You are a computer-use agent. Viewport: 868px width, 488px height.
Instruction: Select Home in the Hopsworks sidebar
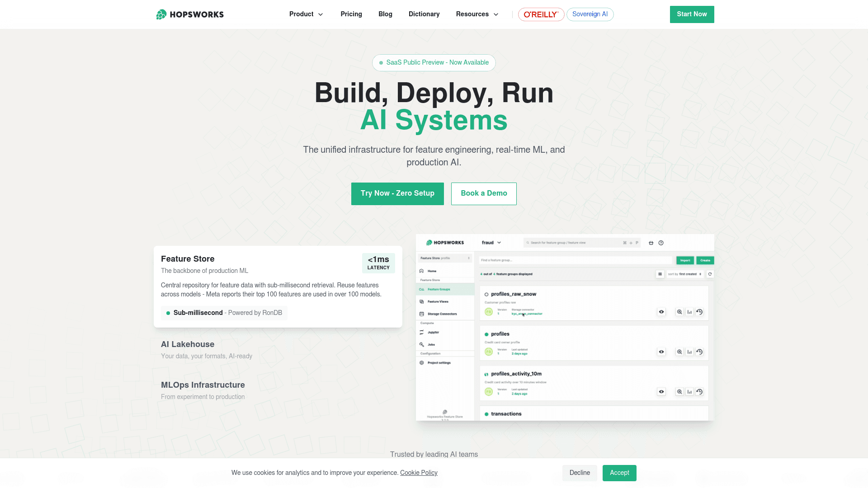431,271
